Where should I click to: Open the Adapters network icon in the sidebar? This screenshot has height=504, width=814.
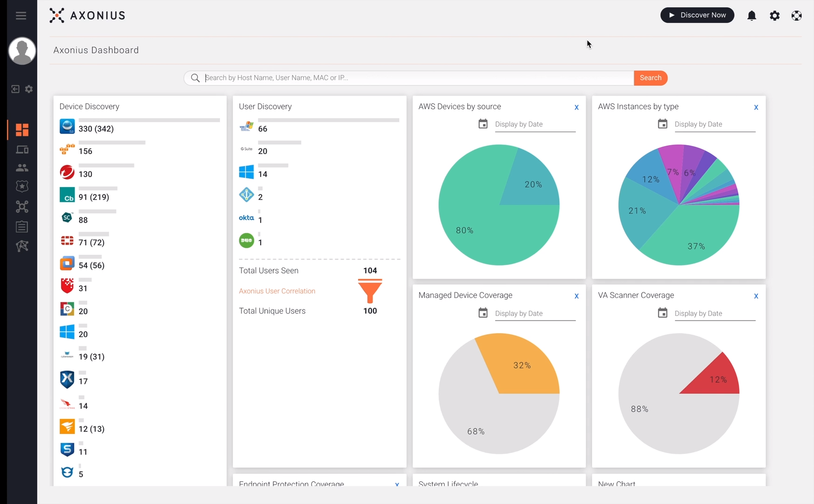22,207
